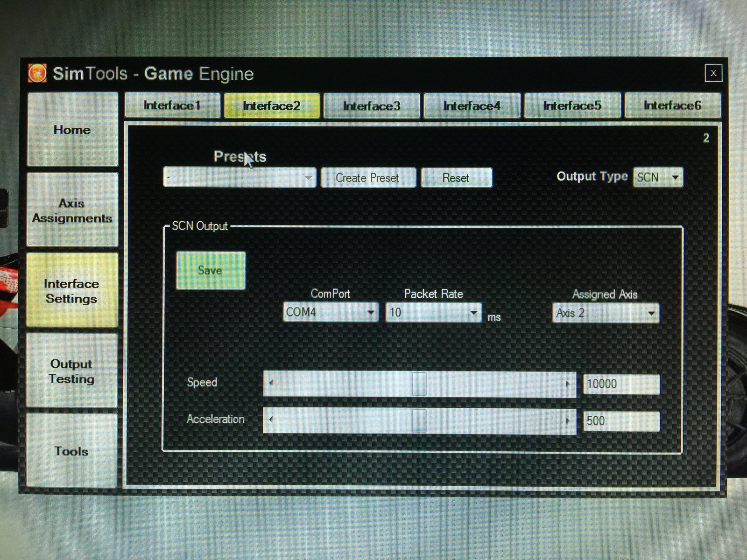
Task: Click the "Output Type" label
Action: click(x=592, y=176)
